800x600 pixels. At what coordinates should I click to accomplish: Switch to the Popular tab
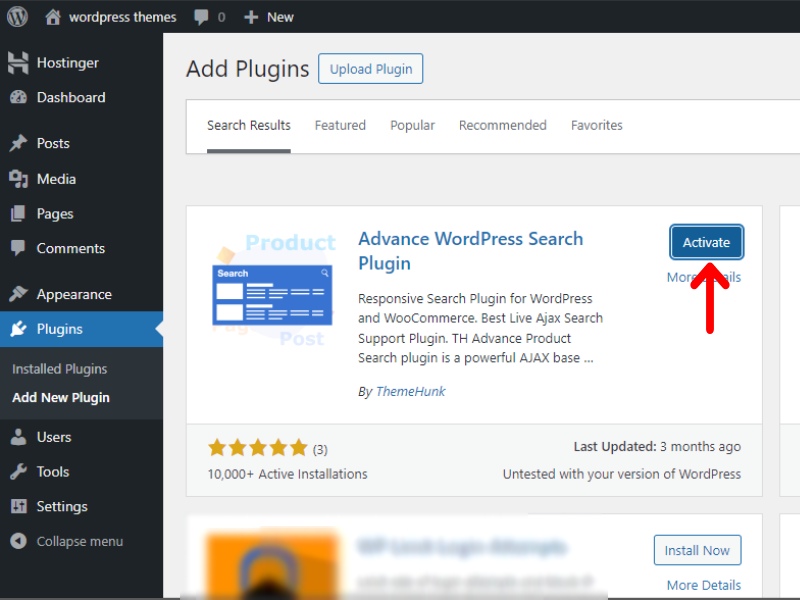[412, 126]
